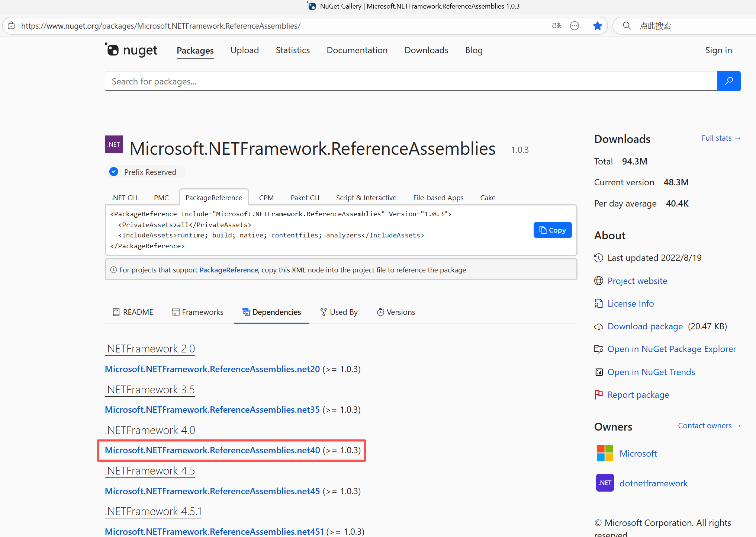Screen dimensions: 756x537
Task: Click Sign in
Action: [718, 50]
